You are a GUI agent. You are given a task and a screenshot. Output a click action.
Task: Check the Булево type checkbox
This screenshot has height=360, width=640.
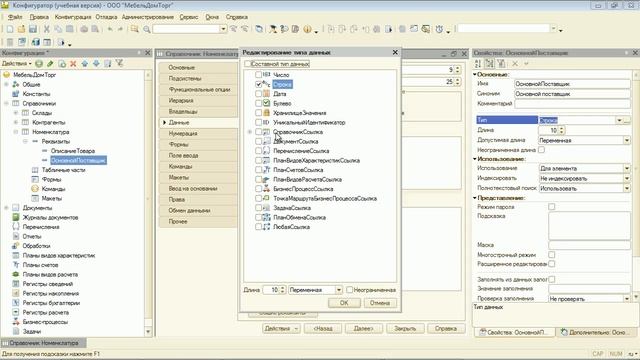(x=258, y=103)
